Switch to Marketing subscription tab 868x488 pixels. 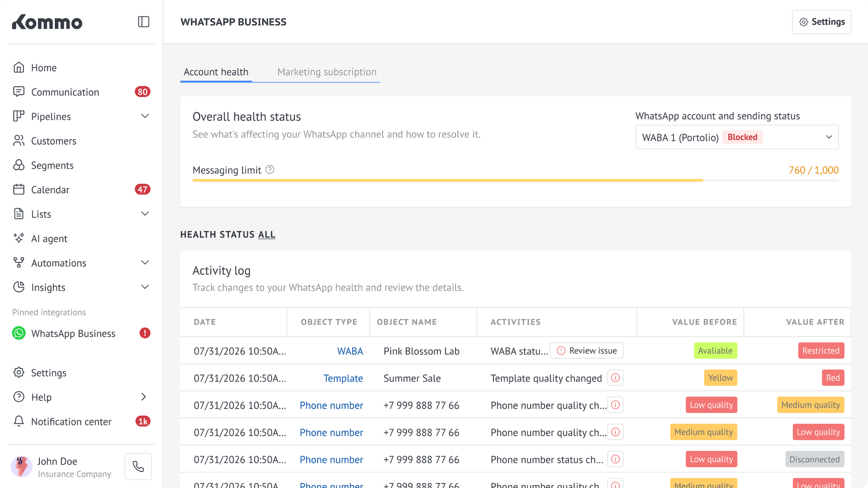click(327, 72)
